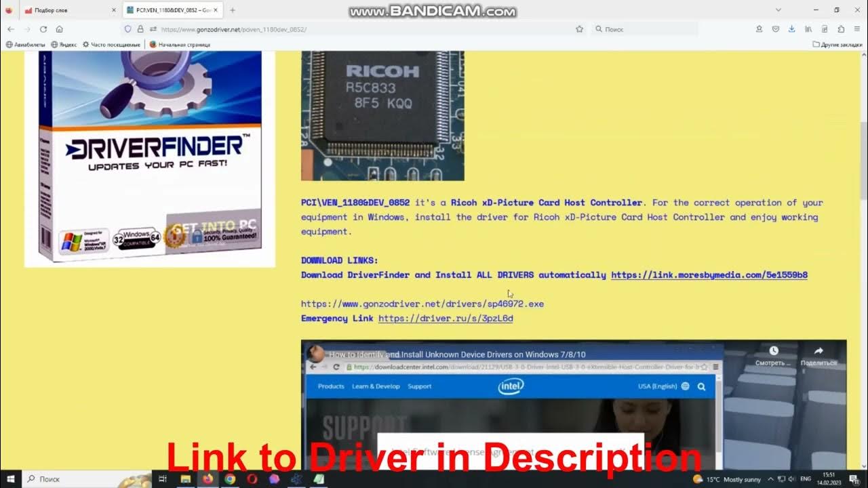The width and height of the screenshot is (868, 488).
Task: Expand the list all tabs dropdown
Action: (778, 10)
